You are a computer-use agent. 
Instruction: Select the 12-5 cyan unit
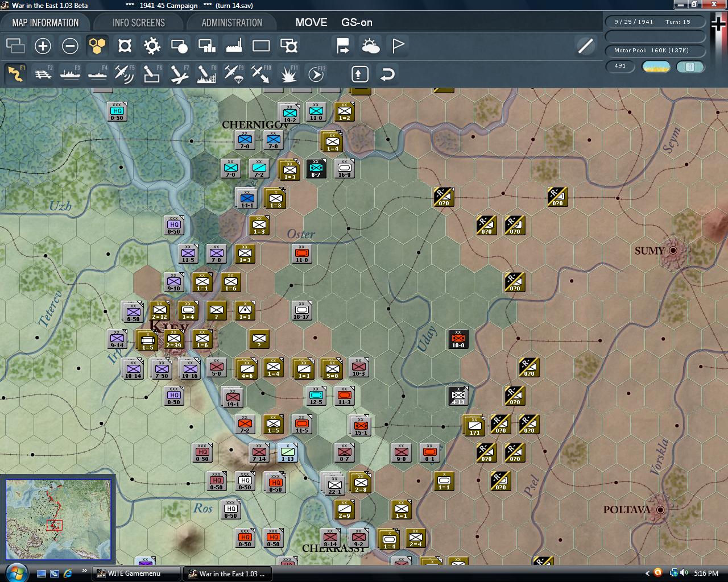316,396
